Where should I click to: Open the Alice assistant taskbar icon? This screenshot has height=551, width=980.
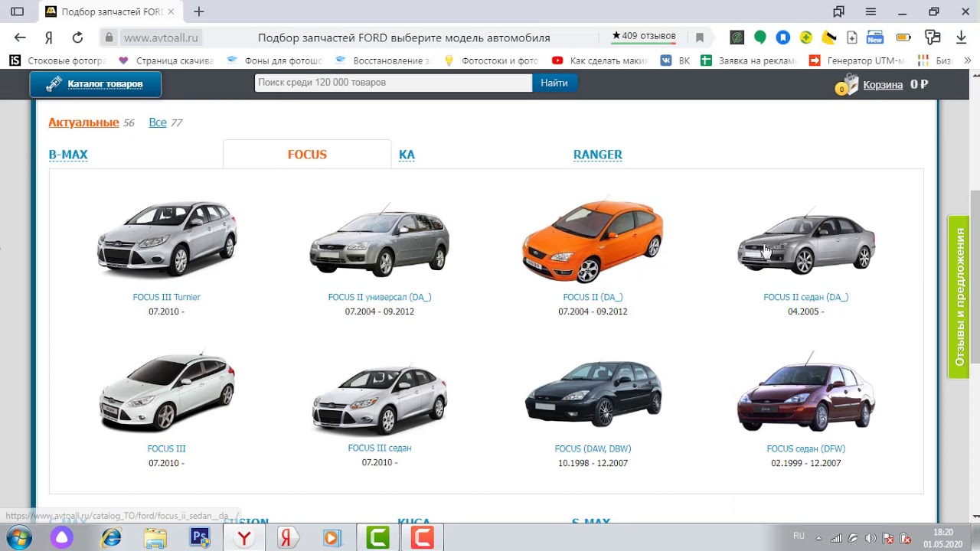[x=62, y=538]
